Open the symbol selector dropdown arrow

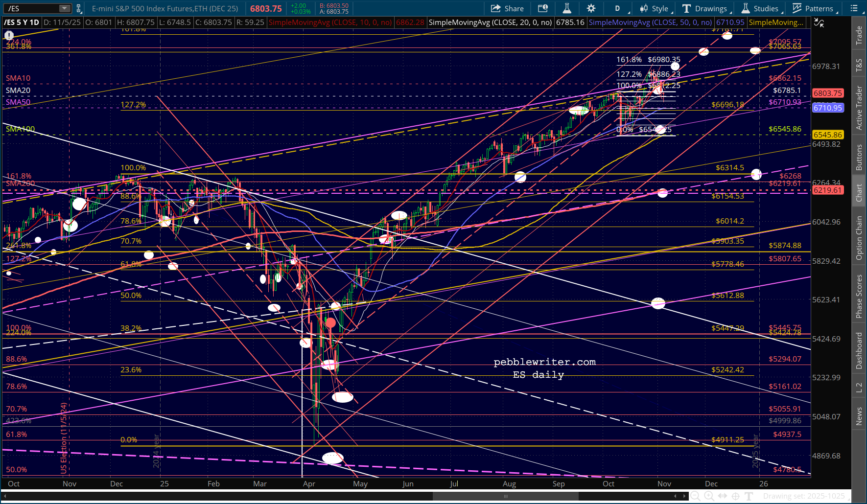[65, 8]
